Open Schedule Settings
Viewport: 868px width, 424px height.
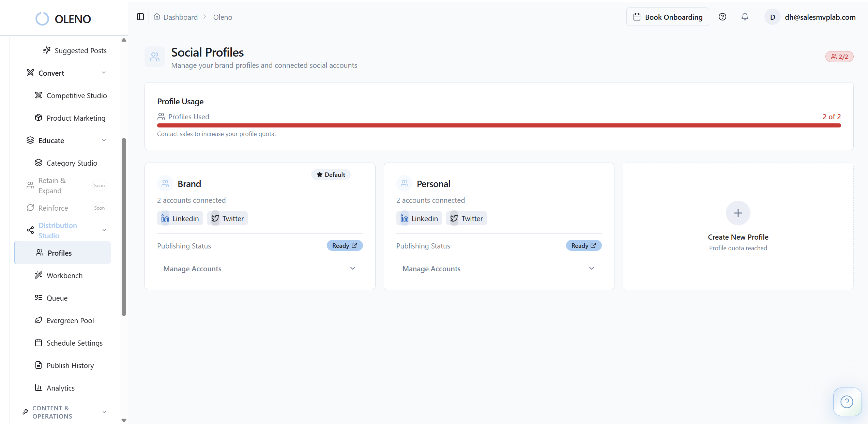pyautogui.click(x=74, y=343)
